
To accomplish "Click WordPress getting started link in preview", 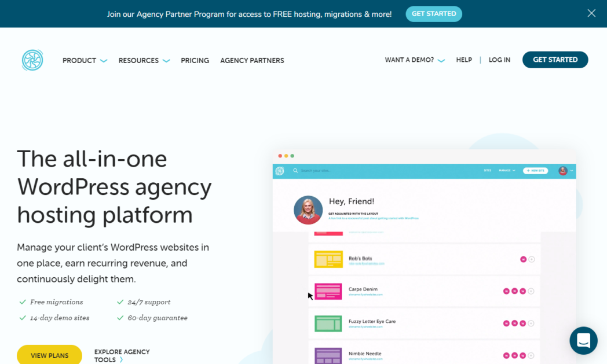I will 374,219.
